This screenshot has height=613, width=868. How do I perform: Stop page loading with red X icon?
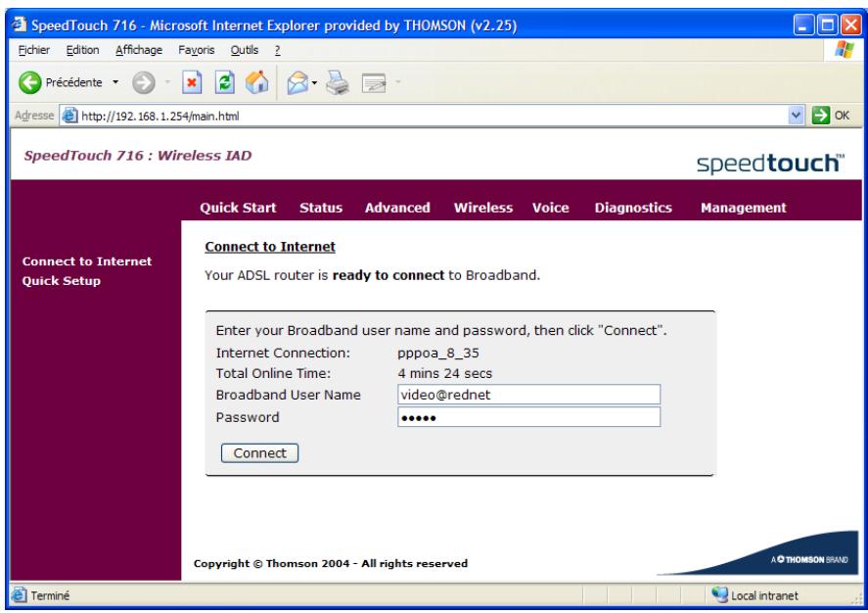coord(192,83)
